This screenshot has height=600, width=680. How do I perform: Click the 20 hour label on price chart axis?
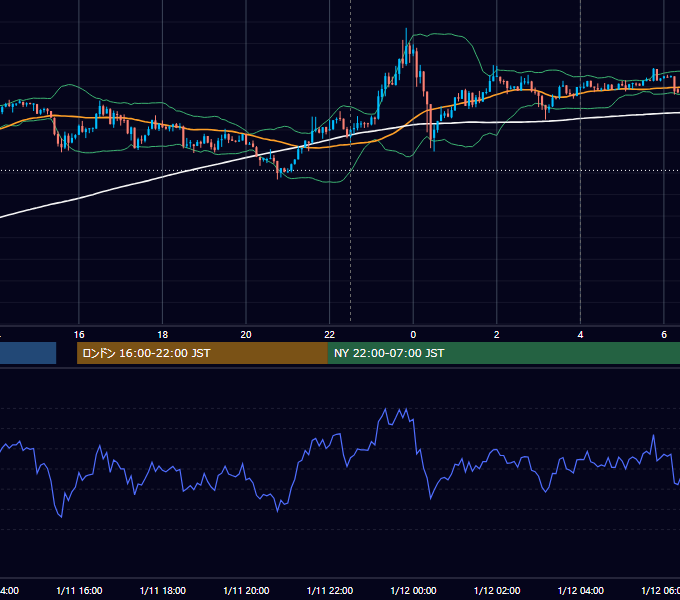(x=246, y=335)
